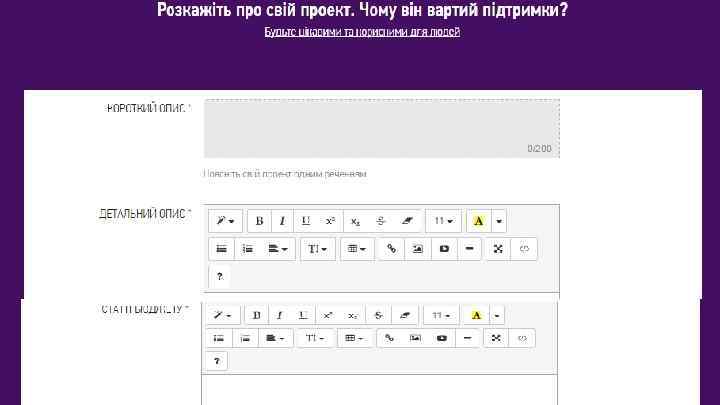Open paragraph alignment dropdown in Статті бюджету editor
The width and height of the screenshot is (720, 405).
(x=276, y=338)
